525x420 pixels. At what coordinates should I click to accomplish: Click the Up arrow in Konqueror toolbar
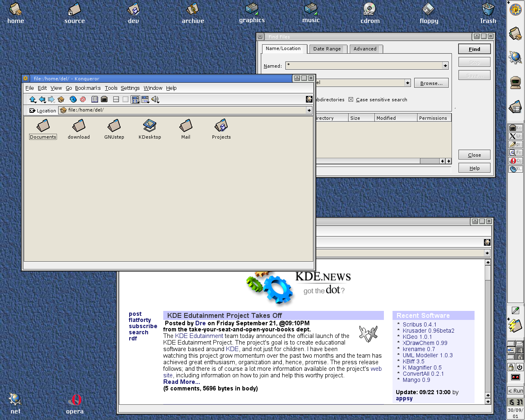[x=33, y=99]
